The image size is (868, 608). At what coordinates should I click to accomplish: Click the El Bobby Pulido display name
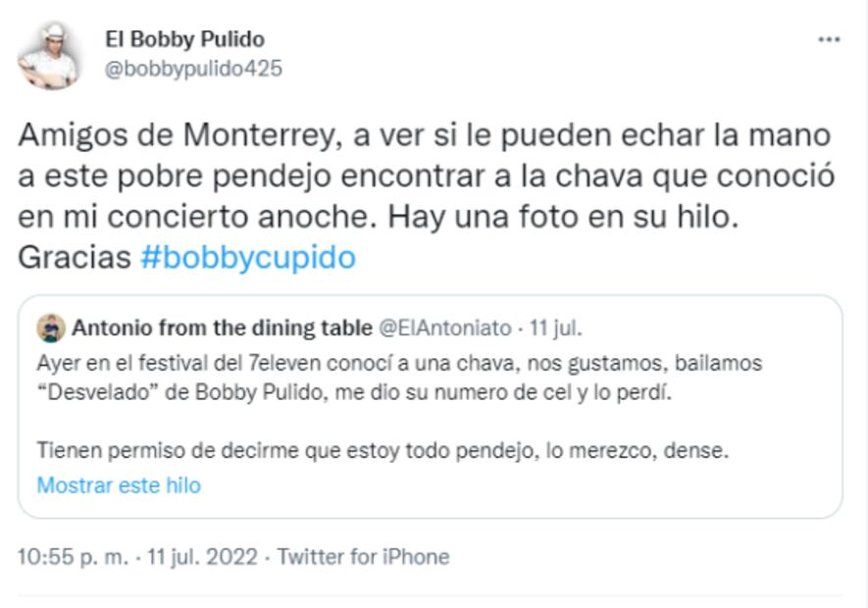point(184,39)
